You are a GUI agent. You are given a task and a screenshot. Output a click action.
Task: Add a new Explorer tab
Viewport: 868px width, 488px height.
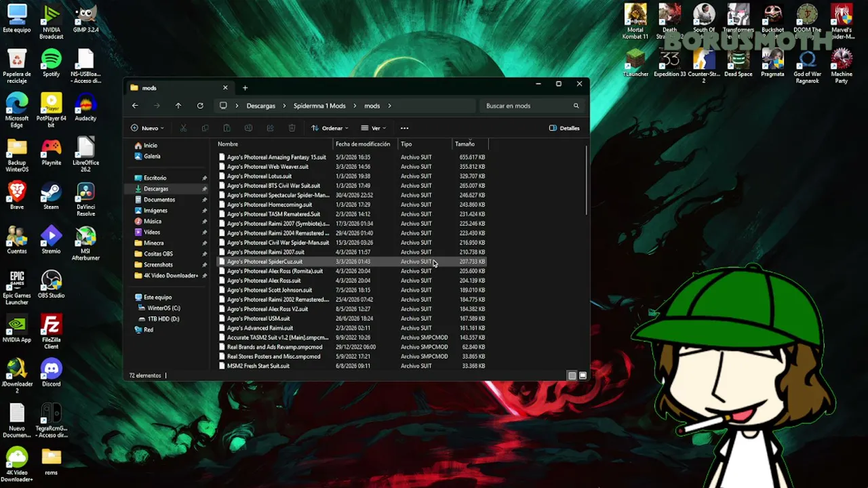pos(245,87)
